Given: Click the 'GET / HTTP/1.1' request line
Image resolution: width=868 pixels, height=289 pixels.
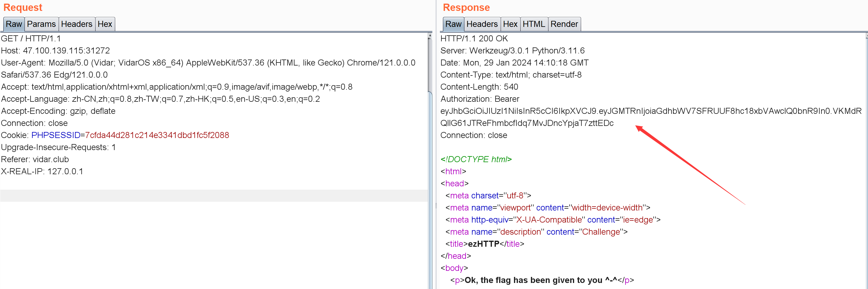Looking at the screenshot, I should click(x=31, y=39).
